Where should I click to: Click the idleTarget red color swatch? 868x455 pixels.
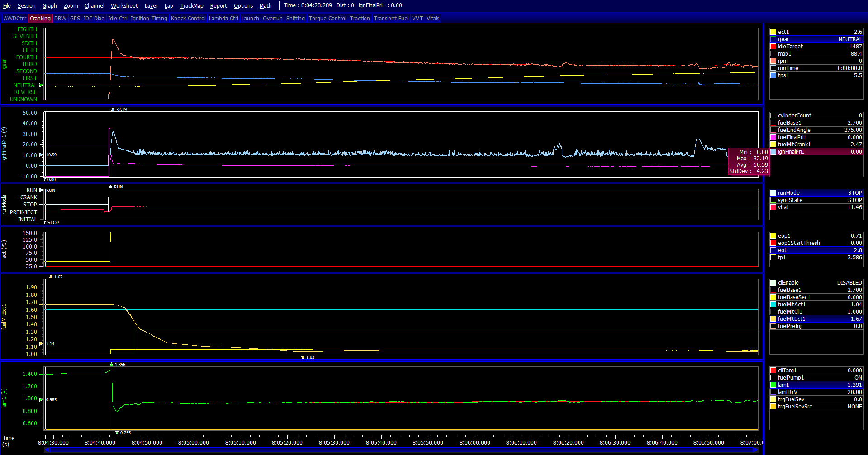pyautogui.click(x=773, y=47)
